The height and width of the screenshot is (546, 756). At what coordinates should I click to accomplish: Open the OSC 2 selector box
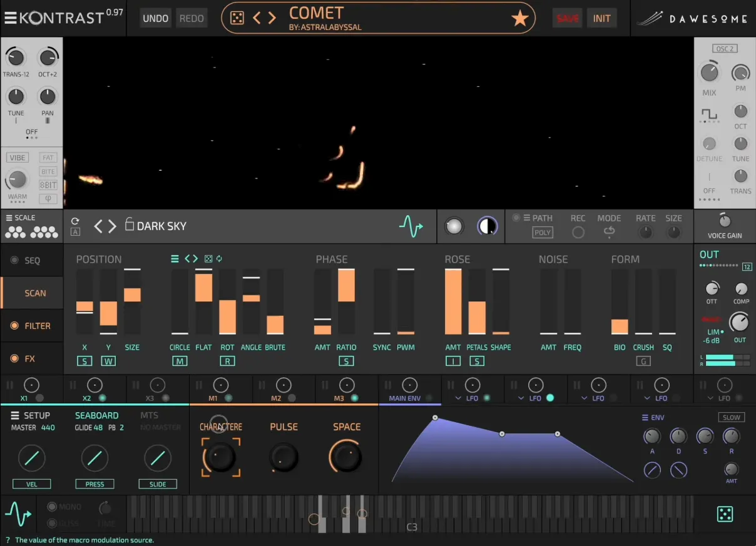pyautogui.click(x=724, y=49)
